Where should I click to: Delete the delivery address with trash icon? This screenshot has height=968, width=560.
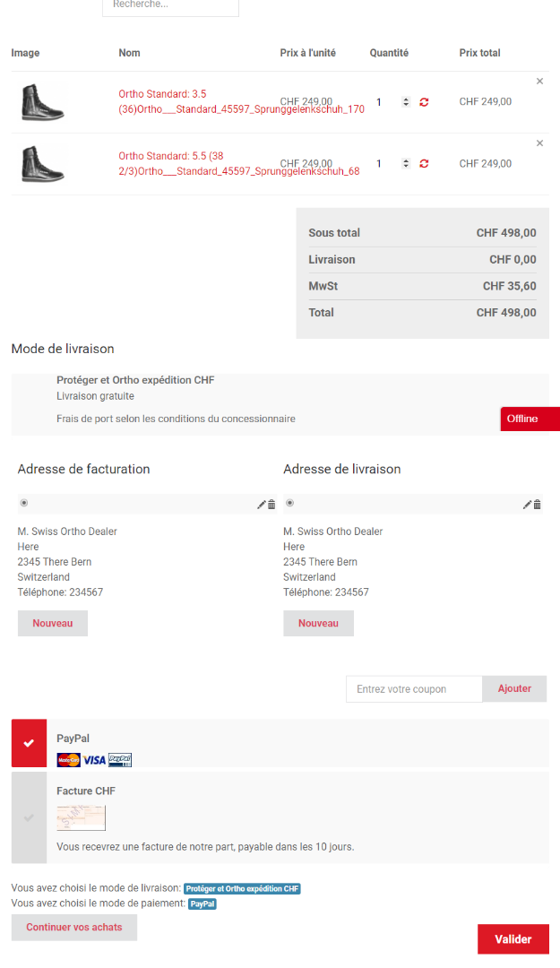538,505
